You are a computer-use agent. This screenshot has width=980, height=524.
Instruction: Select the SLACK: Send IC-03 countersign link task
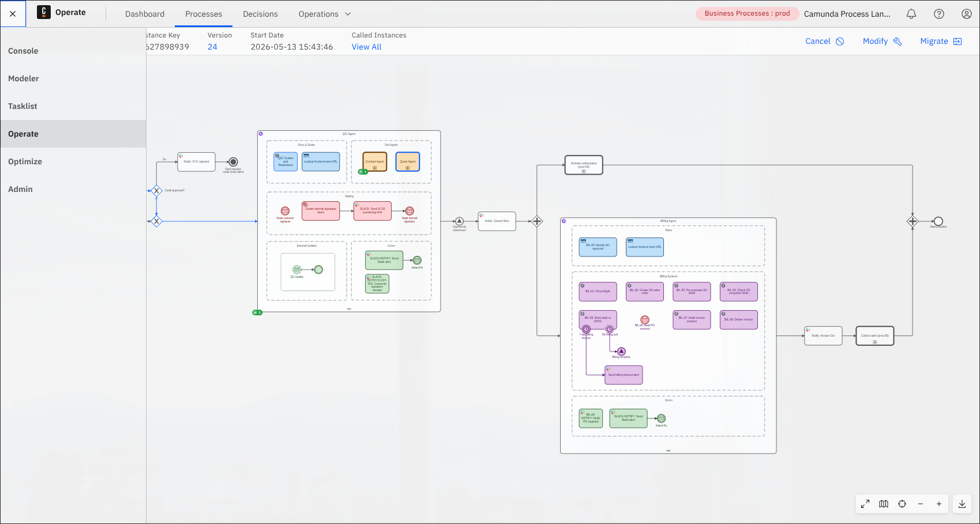(373, 211)
